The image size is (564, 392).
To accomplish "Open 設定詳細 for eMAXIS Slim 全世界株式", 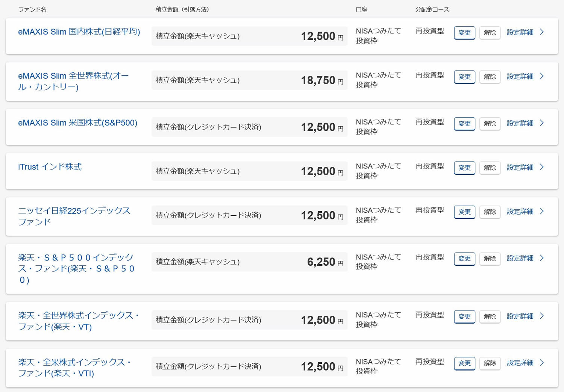I will 520,76.
